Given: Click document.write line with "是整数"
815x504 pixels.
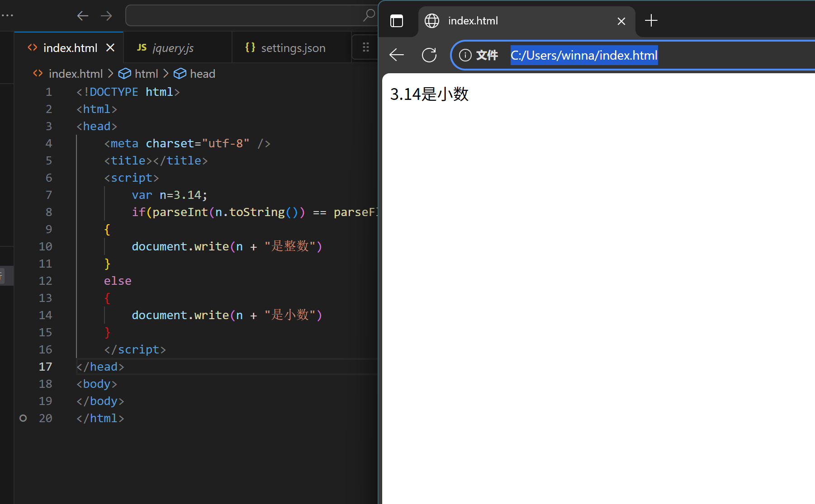Looking at the screenshot, I should pyautogui.click(x=227, y=246).
